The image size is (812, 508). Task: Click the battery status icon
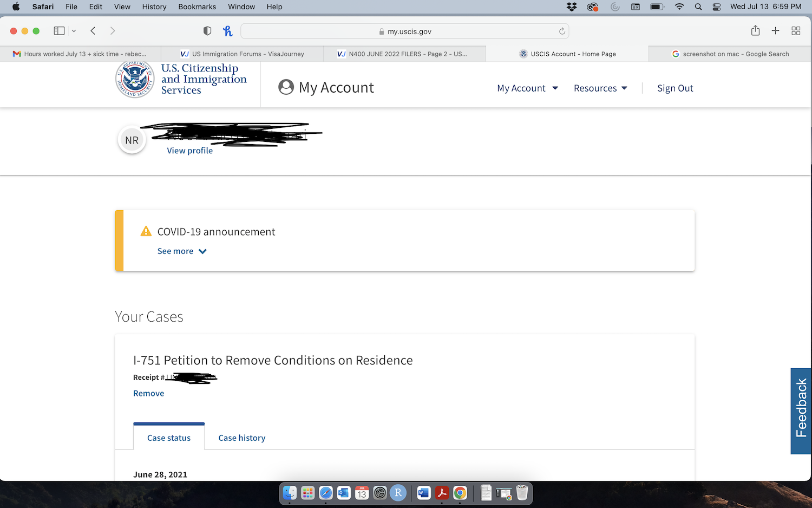657,6
